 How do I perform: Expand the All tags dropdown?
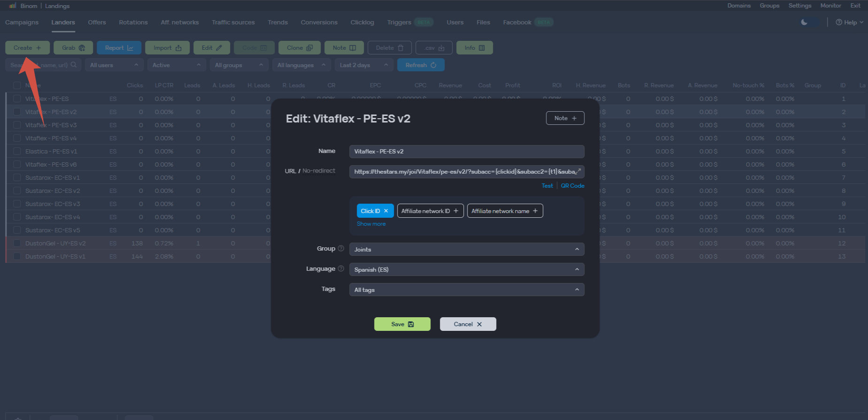click(467, 290)
